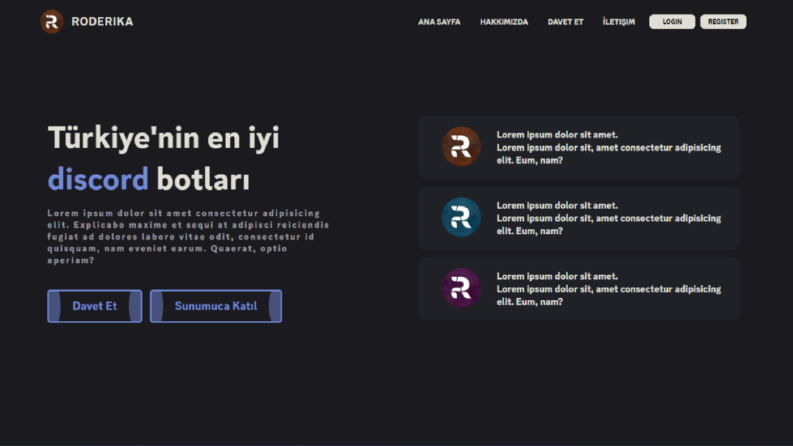Click the REGISTER button
The image size is (793, 446).
(723, 22)
